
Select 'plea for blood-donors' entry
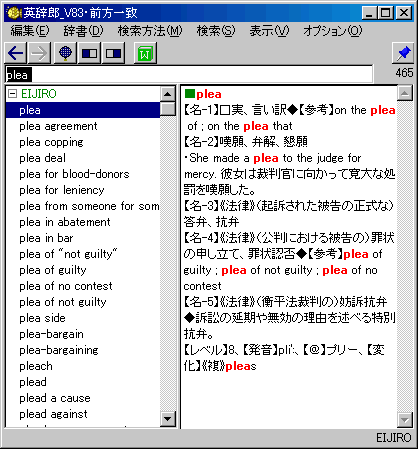pos(74,174)
